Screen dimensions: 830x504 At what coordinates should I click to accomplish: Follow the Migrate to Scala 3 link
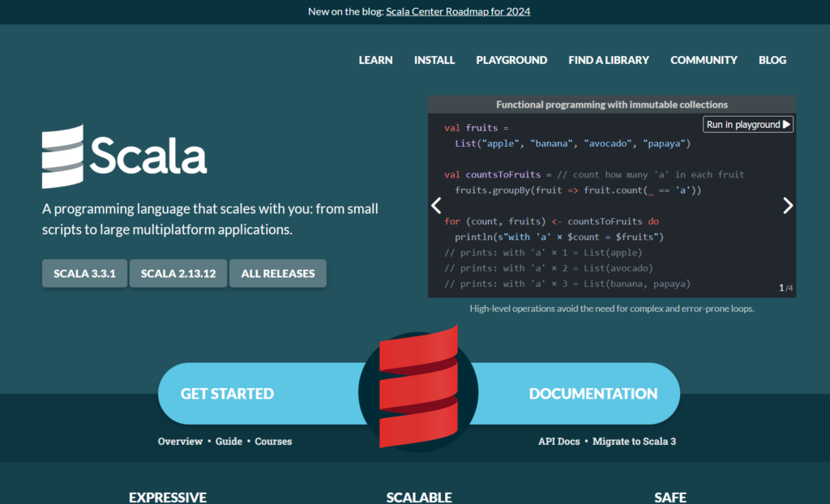point(634,442)
